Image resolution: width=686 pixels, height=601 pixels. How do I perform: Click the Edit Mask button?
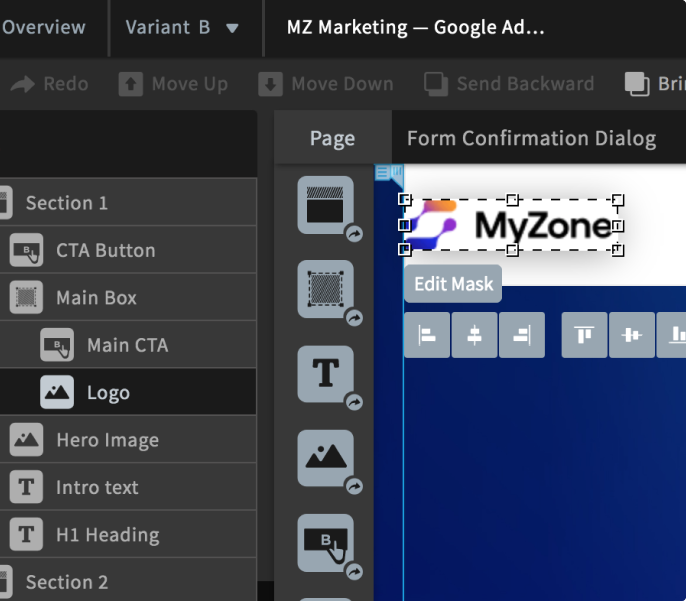pos(453,284)
